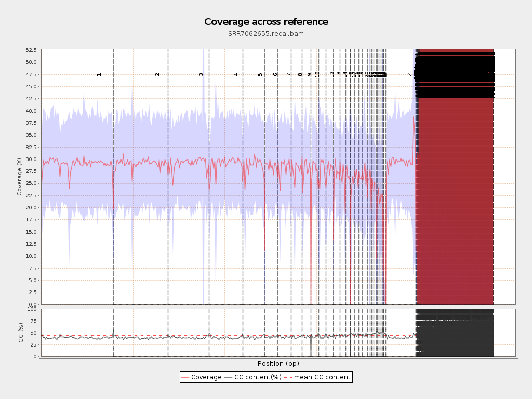The width and height of the screenshot is (532, 399).
Task: Select chromosome 3 label in coverage plot
Action: point(201,74)
